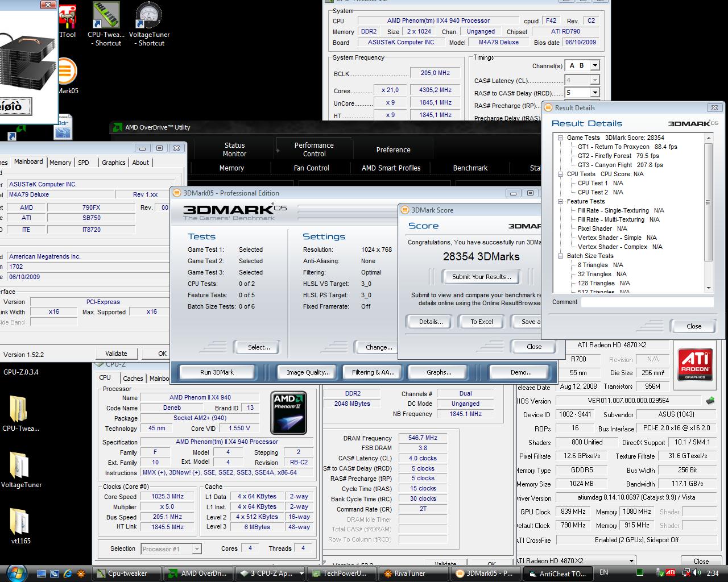This screenshot has height=582, width=728.
Task: Click the Demo... button in 3DMark05
Action: [x=520, y=372]
